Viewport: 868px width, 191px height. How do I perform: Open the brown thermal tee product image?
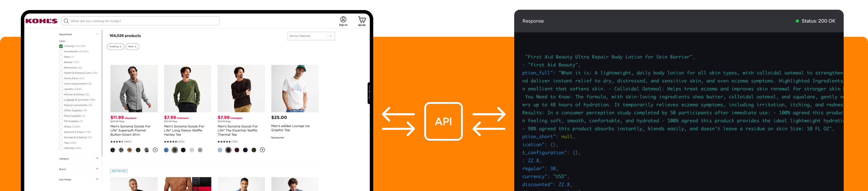(x=241, y=89)
